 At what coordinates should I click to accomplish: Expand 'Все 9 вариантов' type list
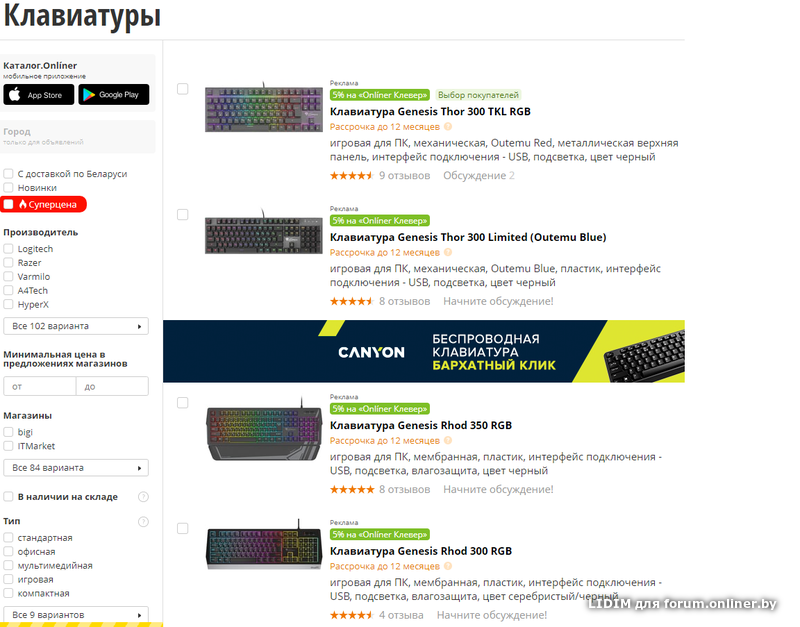point(76,614)
